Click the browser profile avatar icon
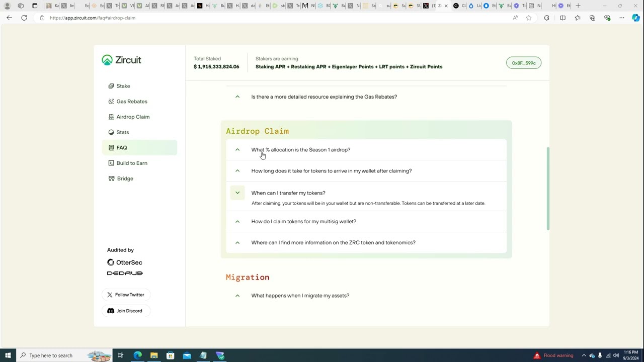 pyautogui.click(x=7, y=6)
